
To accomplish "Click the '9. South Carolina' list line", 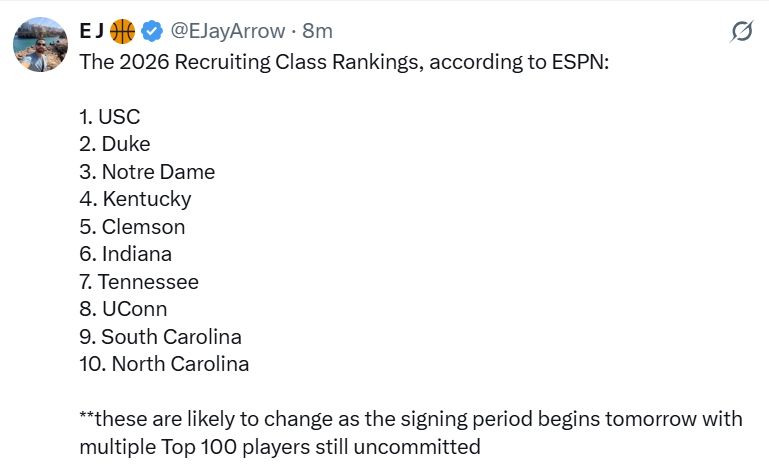I will [x=160, y=337].
